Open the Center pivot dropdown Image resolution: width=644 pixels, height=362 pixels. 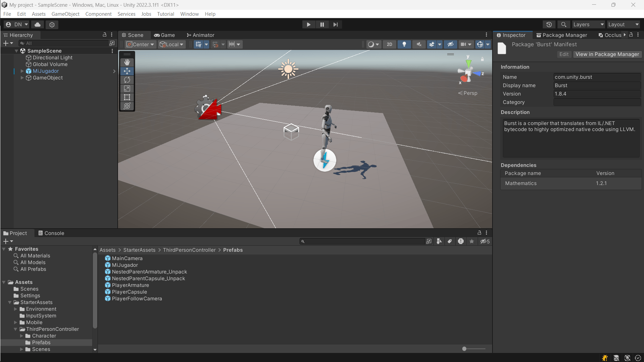140,44
